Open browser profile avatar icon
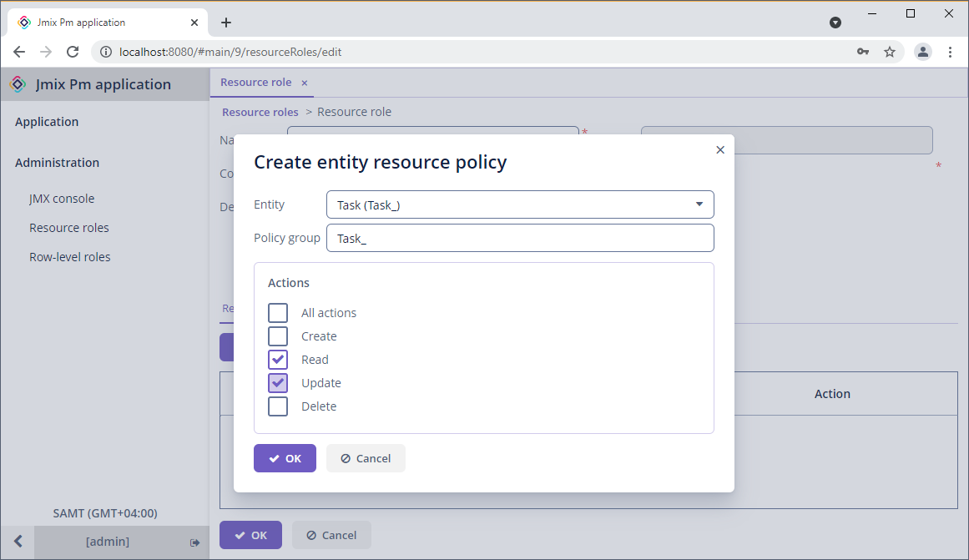This screenshot has height=560, width=969. [x=922, y=52]
